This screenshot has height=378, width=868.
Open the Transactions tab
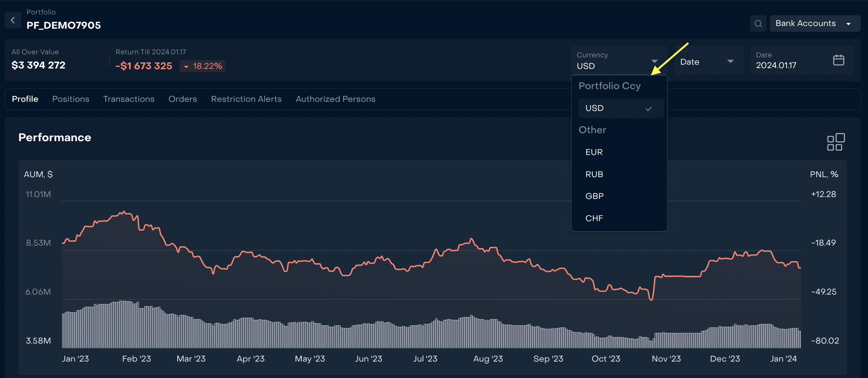click(129, 99)
